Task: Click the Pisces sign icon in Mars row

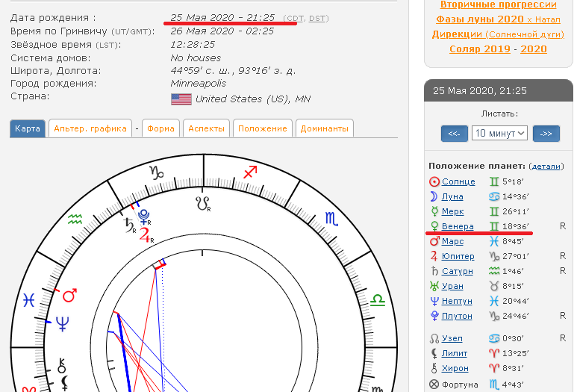Action: 494,241
